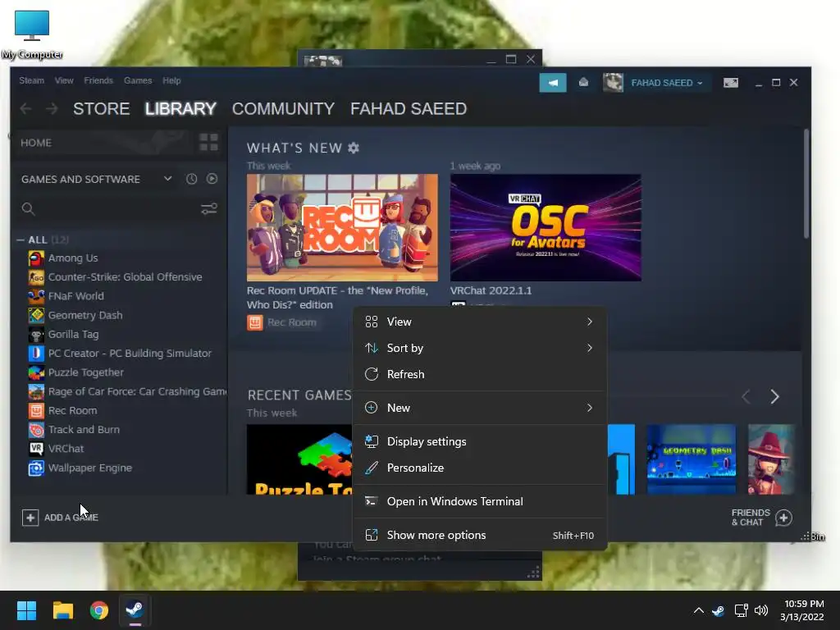Screen dimensions: 840x630
Task: Click the recent activity clock icon
Action: coord(191,179)
